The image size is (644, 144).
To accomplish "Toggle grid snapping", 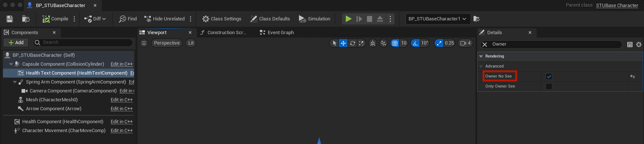I will pyautogui.click(x=395, y=43).
